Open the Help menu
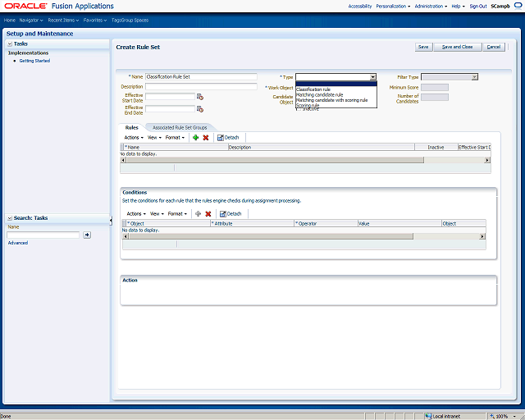Screen dimensions: 525x420 (x=458, y=6)
